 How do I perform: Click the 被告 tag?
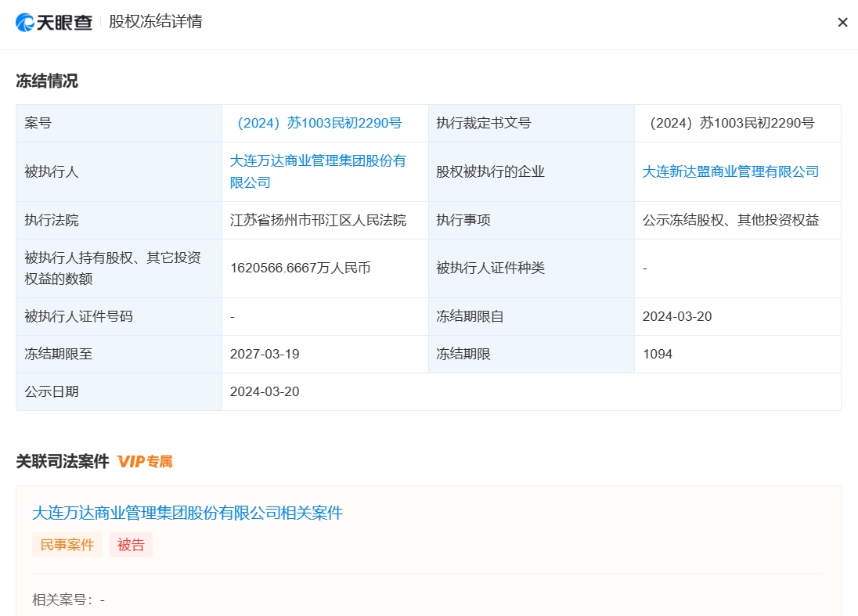(131, 545)
